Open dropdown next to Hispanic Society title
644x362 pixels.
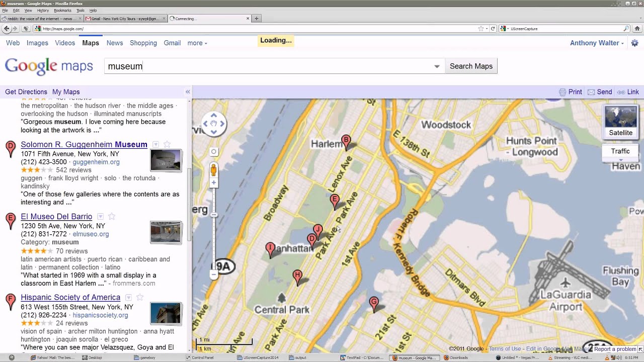pos(128,298)
